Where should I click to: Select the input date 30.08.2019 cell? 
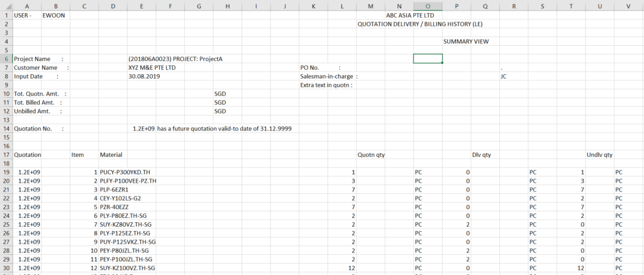coord(144,76)
